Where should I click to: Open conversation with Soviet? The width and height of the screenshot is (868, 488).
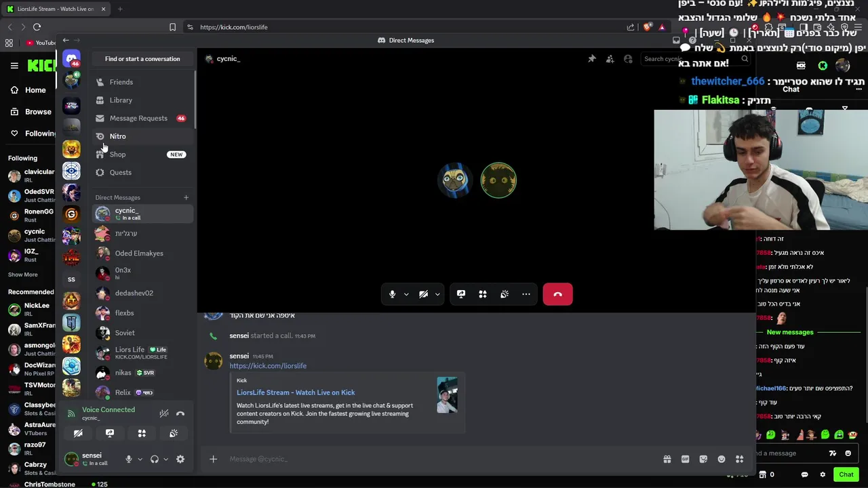pos(142,333)
